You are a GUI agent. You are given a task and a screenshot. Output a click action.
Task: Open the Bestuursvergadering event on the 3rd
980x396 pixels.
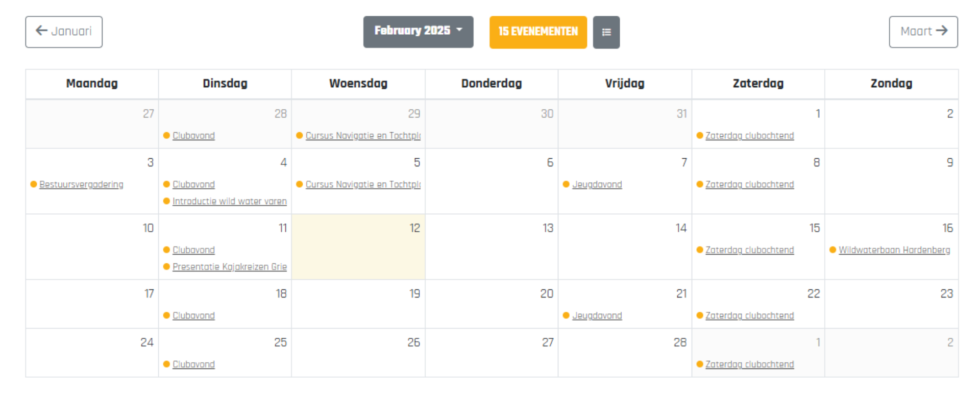tap(81, 184)
